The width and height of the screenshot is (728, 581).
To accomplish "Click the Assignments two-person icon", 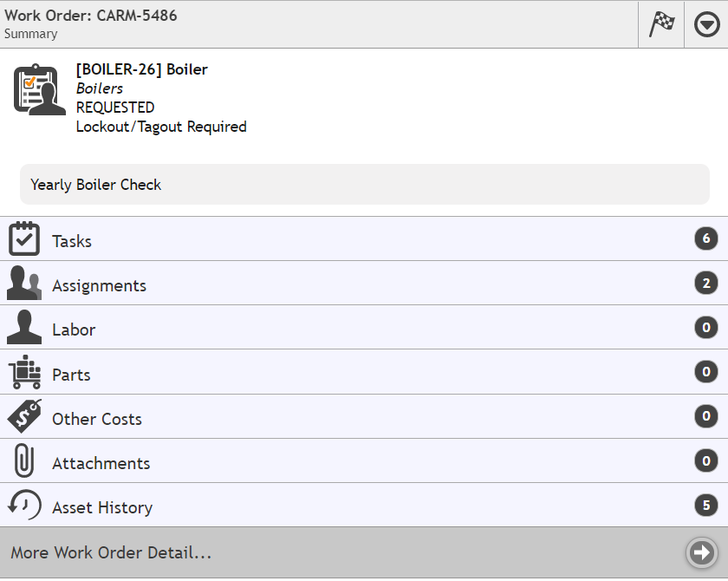I will (x=24, y=284).
